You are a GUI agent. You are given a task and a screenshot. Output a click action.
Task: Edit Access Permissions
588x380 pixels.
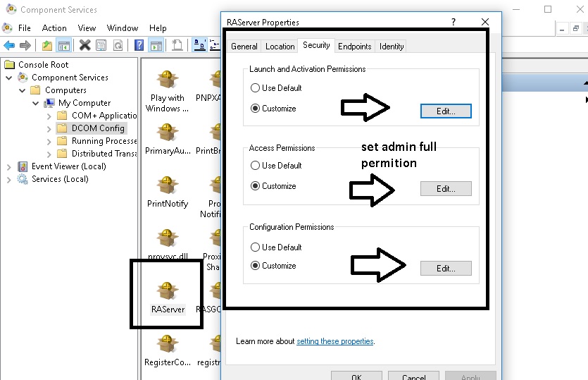pos(446,188)
